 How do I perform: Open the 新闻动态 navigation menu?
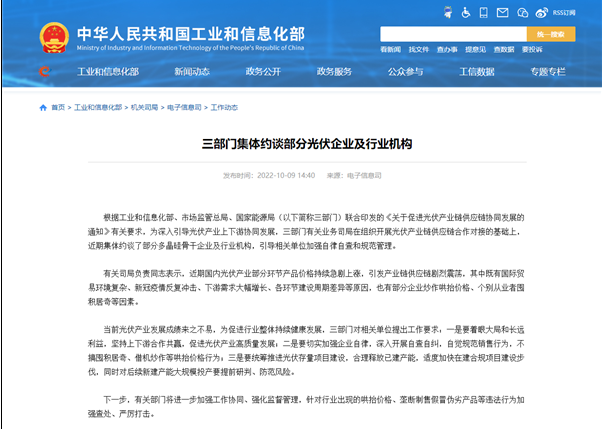tap(192, 72)
